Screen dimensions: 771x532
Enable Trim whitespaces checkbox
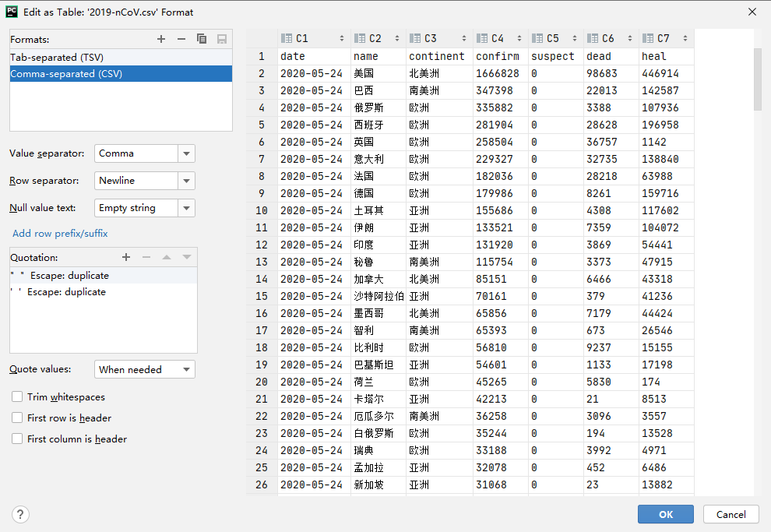pyautogui.click(x=17, y=396)
